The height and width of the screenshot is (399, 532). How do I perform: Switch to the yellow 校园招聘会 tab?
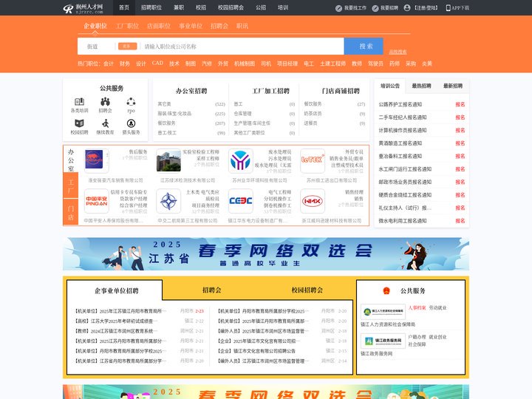point(307,290)
